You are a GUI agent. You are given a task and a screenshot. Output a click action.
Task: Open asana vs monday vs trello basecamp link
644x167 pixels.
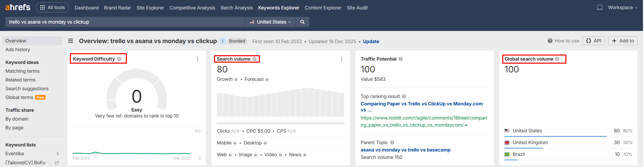tap(405, 150)
